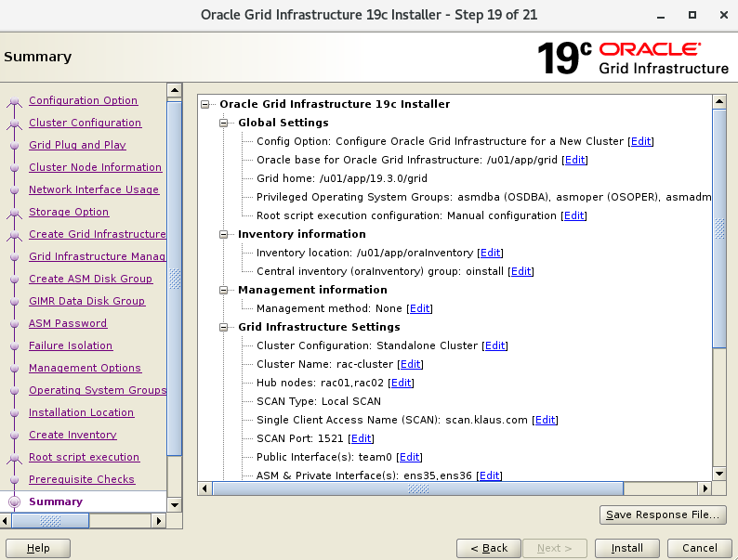Jump to Storage Option step
738x560 pixels.
click(69, 212)
